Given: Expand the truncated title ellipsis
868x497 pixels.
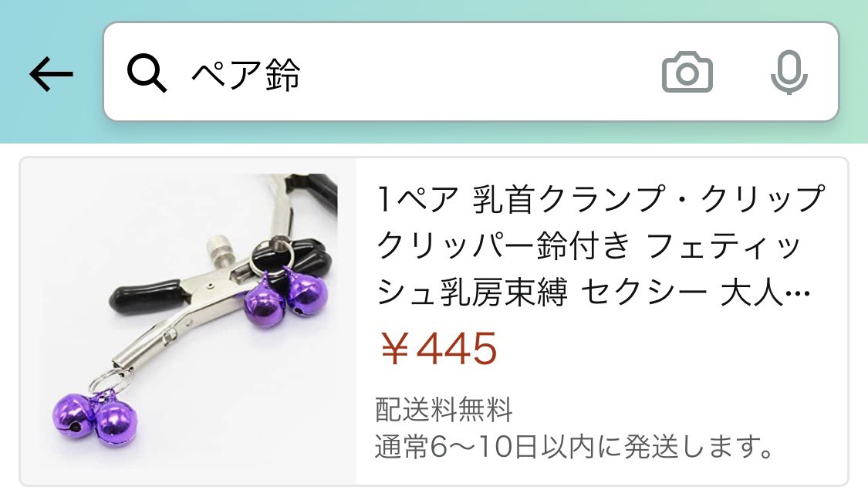Looking at the screenshot, I should point(797,292).
